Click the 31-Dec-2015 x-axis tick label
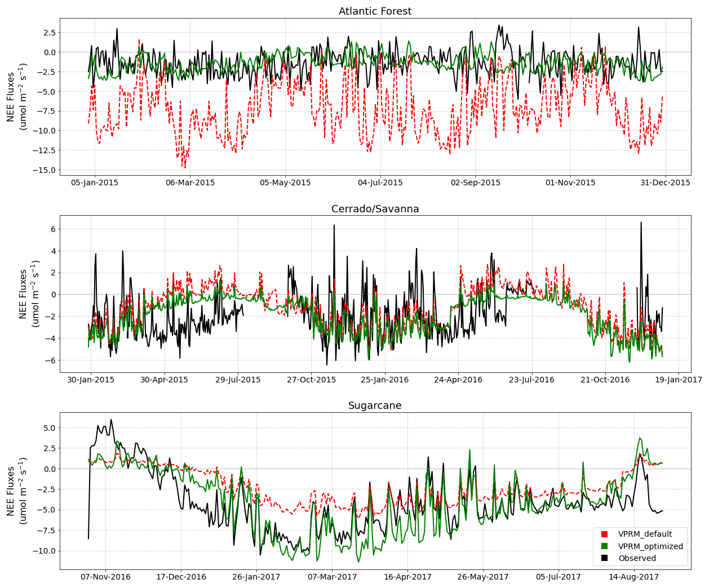Viewport: 709px width, 588px height. click(x=665, y=182)
